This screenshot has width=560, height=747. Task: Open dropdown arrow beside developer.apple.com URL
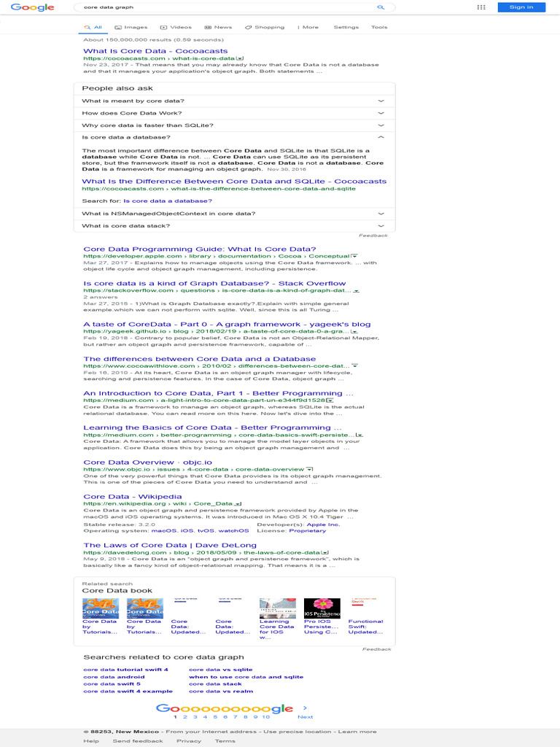click(354, 256)
